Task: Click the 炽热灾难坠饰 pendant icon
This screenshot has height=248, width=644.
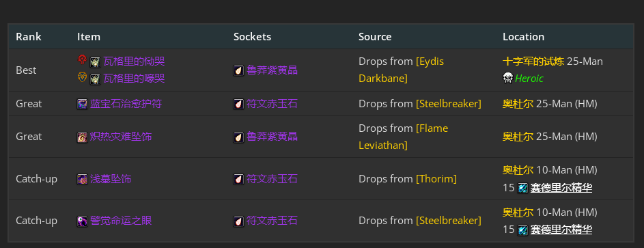Action: click(x=82, y=137)
